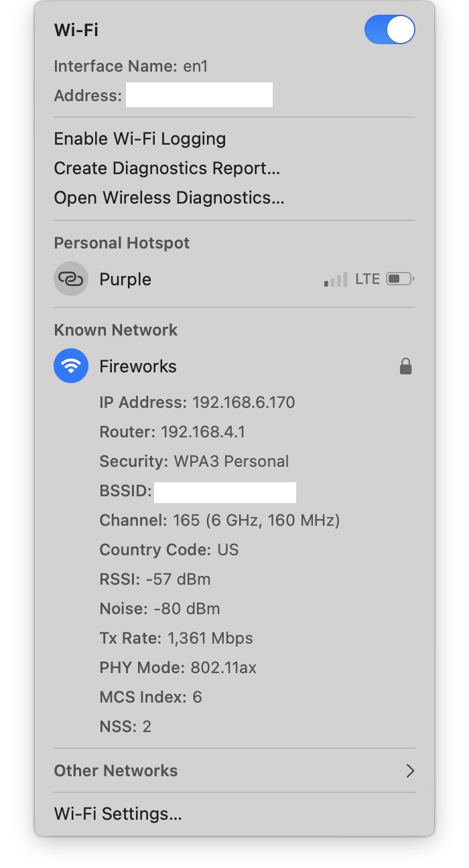Choose Create Diagnostics Report…
This screenshot has height=868, width=469.
[167, 168]
